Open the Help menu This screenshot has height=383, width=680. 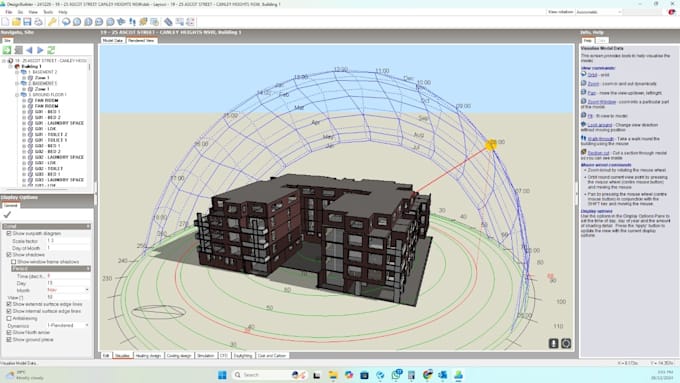pos(62,12)
